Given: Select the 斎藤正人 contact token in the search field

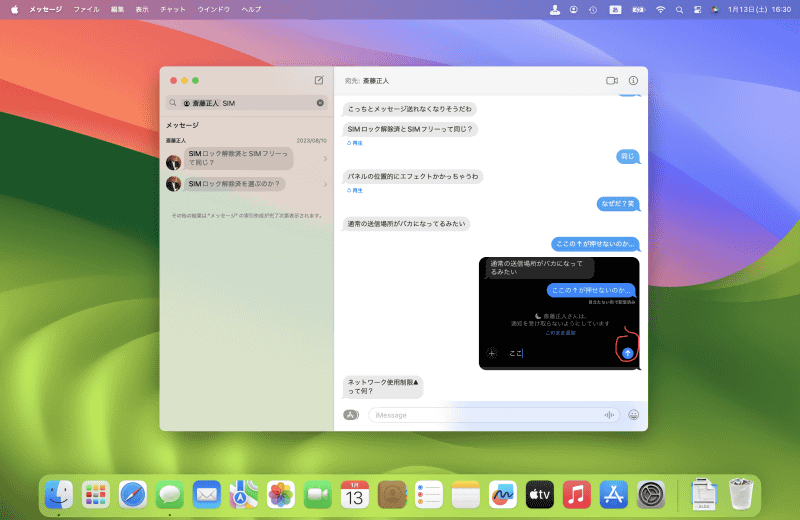Looking at the screenshot, I should (x=201, y=103).
